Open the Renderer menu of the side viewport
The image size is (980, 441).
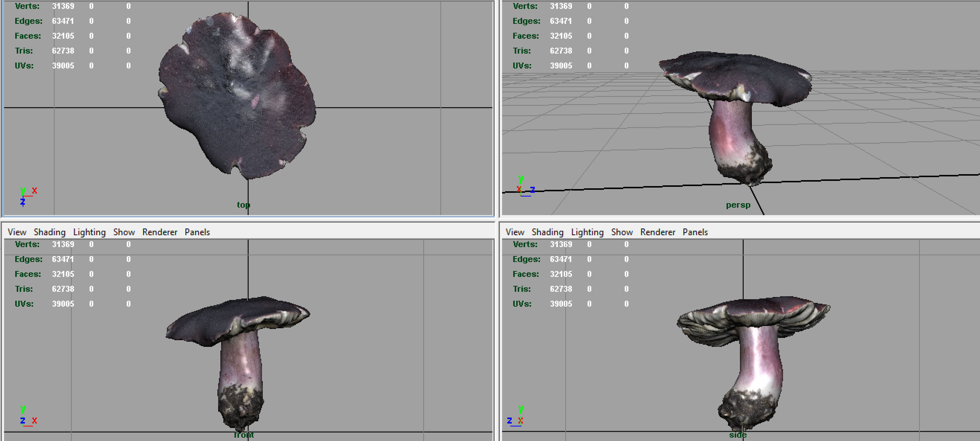pos(657,232)
